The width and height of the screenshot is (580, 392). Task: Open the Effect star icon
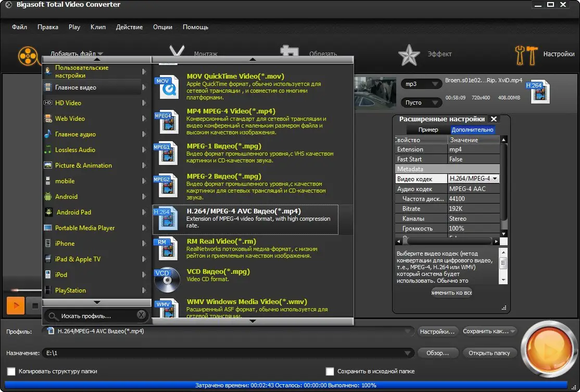click(409, 55)
